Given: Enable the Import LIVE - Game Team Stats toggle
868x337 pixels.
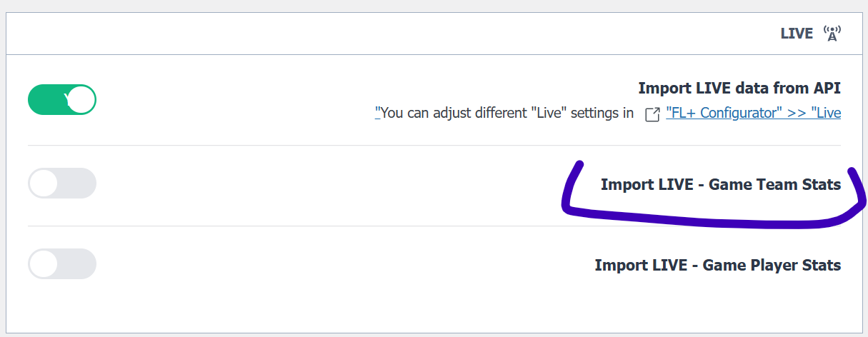Looking at the screenshot, I should tap(61, 183).
